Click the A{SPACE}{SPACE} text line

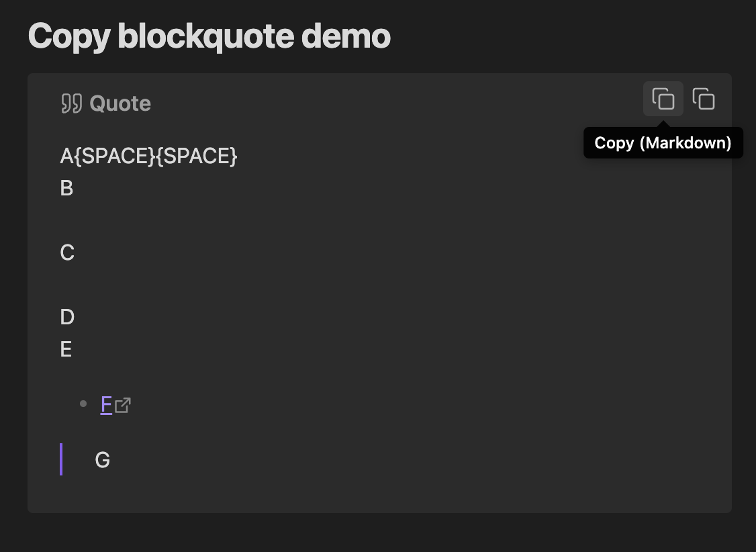coord(149,156)
